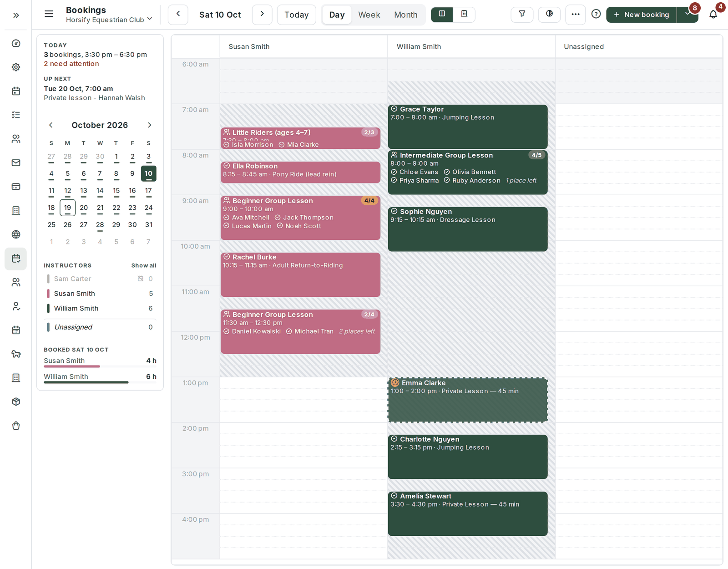Toggle the Unassigned row in the Instructors list
Image resolution: width=728 pixels, height=569 pixels.
click(100, 327)
